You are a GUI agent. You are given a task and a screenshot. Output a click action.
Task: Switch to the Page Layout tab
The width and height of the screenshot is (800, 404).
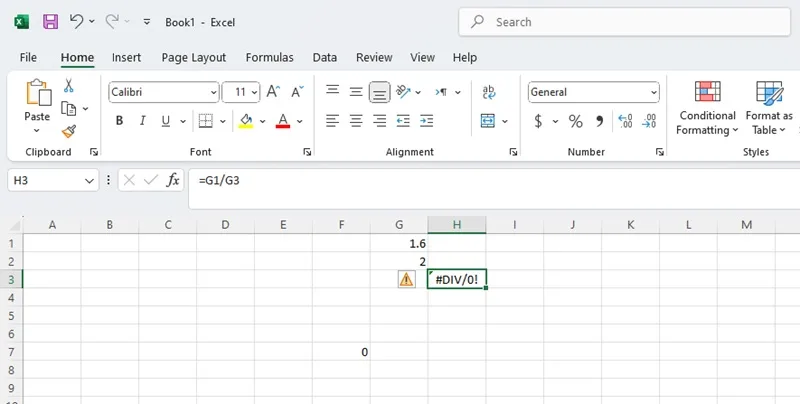point(194,57)
